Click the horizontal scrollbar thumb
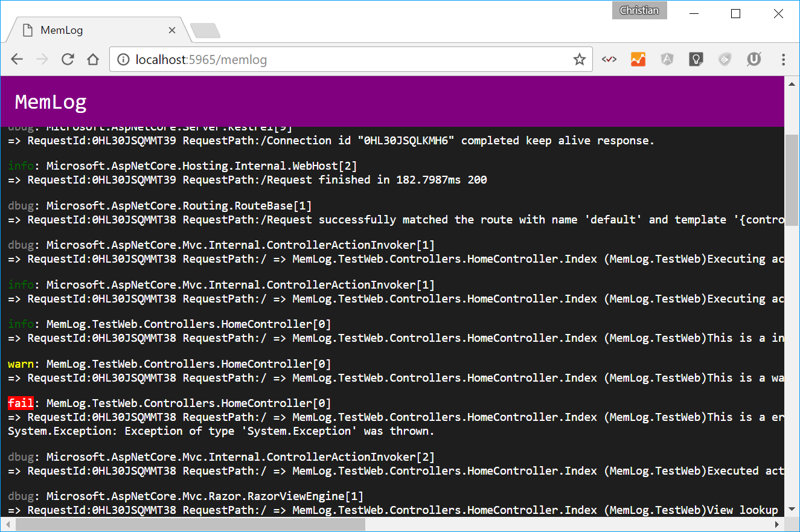The height and width of the screenshot is (532, 800). pyautogui.click(x=191, y=525)
